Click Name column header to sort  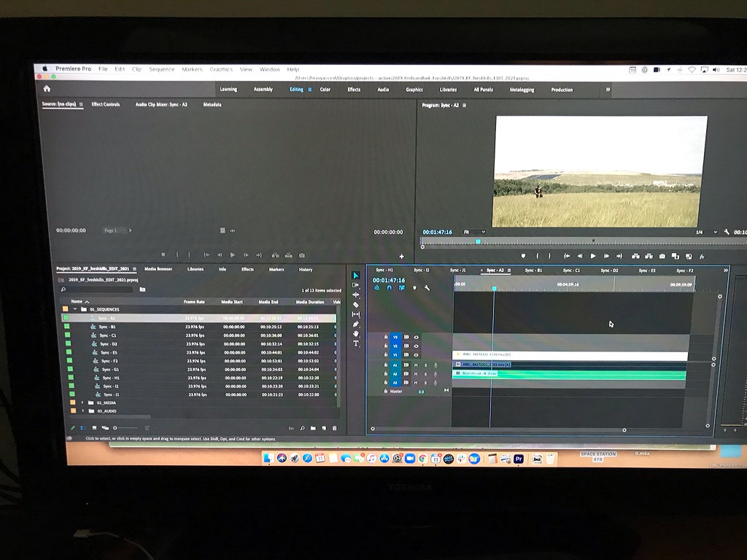[x=76, y=301]
